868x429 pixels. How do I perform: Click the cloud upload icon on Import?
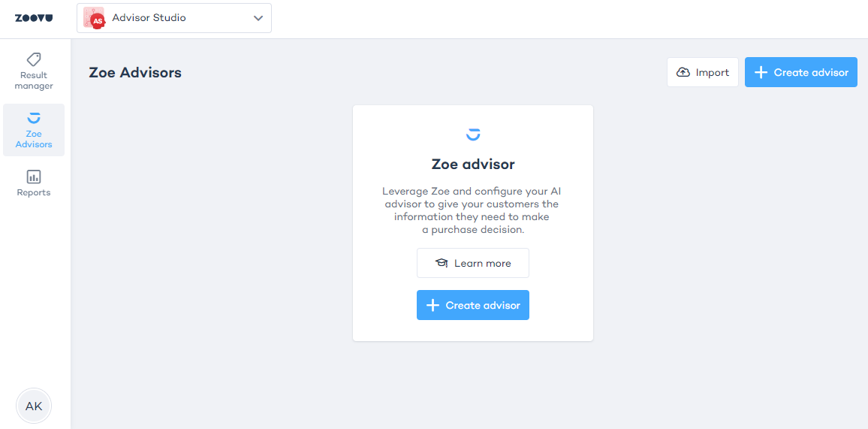683,72
